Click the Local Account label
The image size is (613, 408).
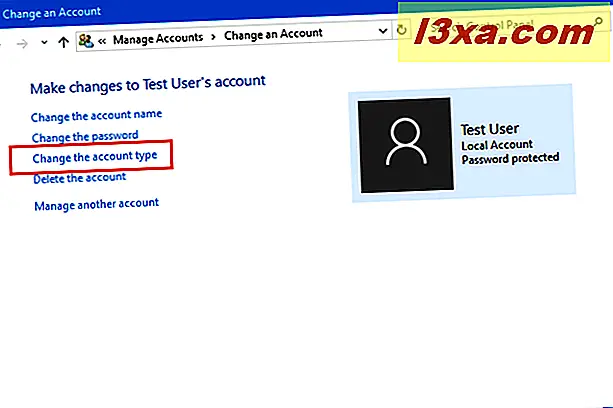point(497,145)
